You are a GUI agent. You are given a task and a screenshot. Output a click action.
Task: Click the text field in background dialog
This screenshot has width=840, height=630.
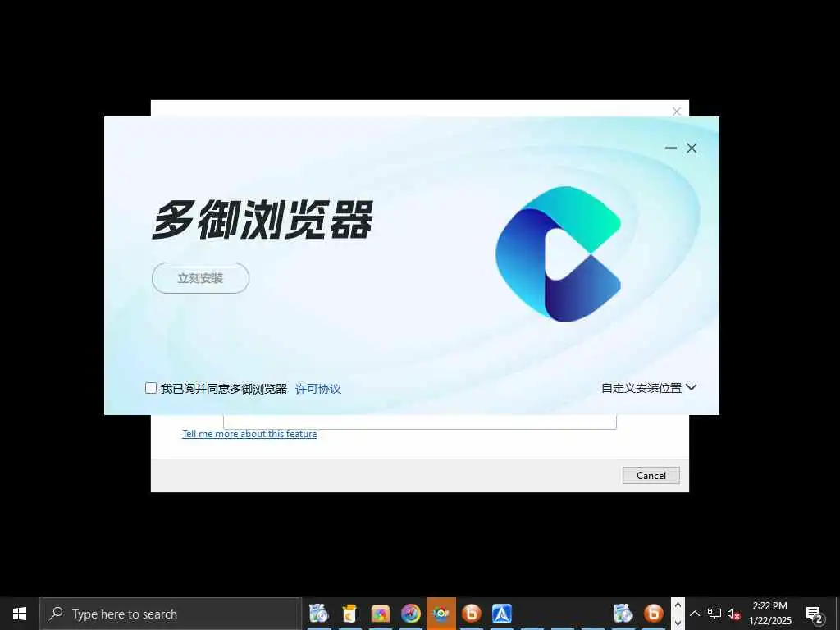pyautogui.click(x=419, y=422)
